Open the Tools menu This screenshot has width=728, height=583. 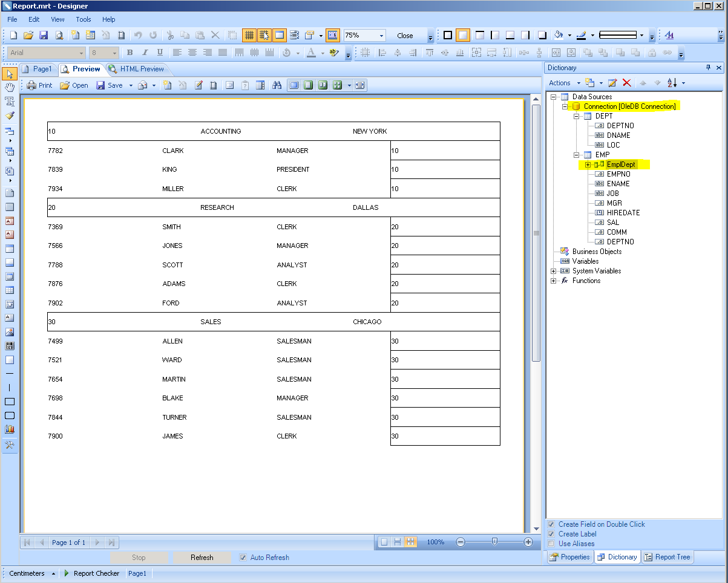[x=84, y=19]
